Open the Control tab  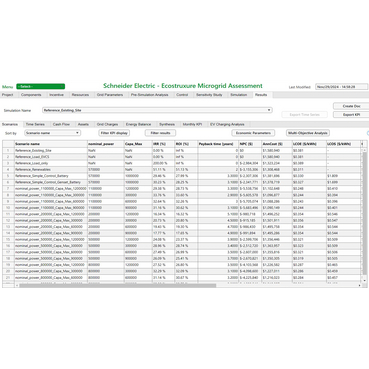(x=182, y=95)
